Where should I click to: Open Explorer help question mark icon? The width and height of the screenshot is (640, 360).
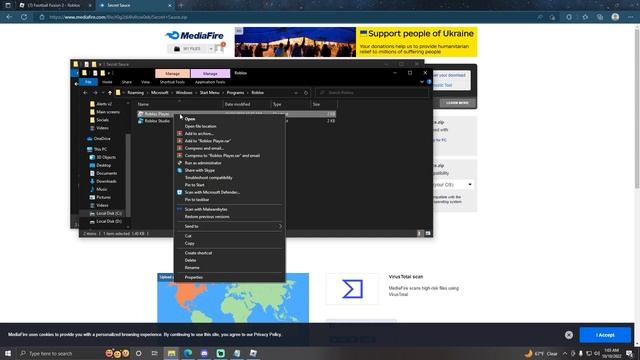429,82
